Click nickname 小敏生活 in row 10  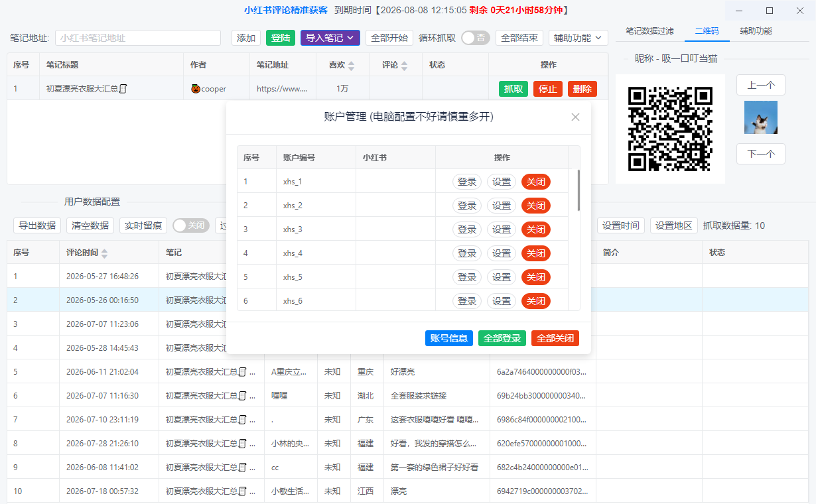pos(290,491)
